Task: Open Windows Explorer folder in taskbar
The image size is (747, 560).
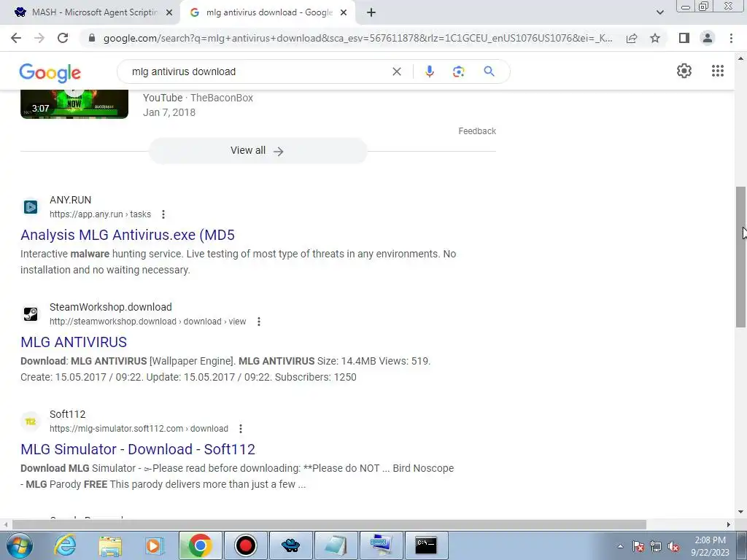Action: [x=110, y=545]
